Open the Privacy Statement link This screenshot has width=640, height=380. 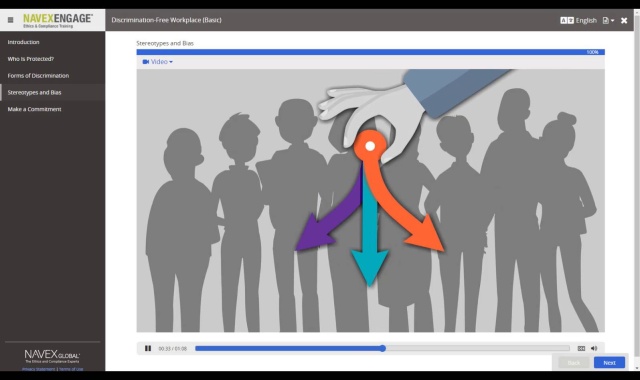click(38, 369)
